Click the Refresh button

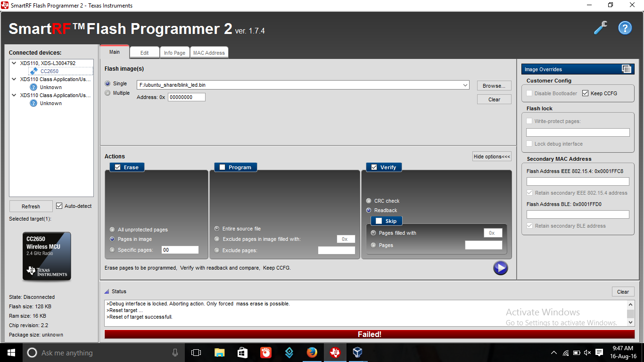[31, 206]
